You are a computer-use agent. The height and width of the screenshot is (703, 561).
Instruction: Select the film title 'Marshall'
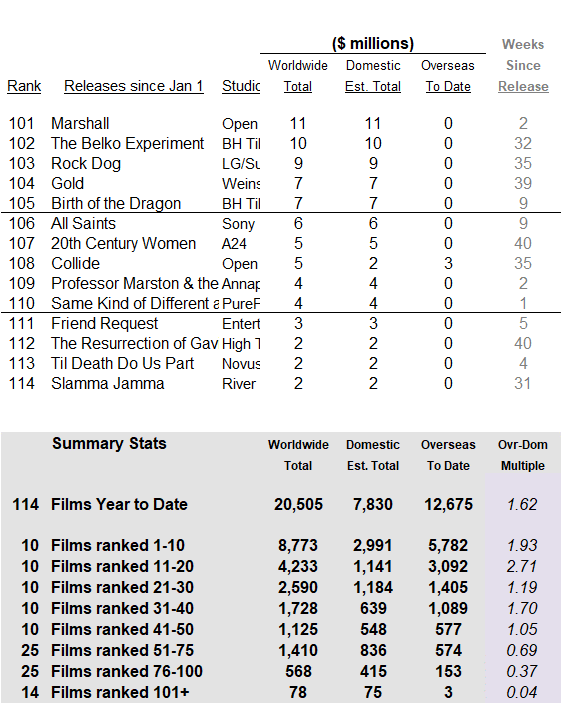80,123
